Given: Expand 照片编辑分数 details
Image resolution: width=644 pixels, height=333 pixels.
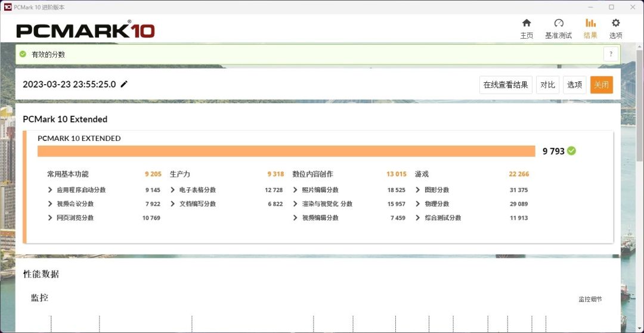Looking at the screenshot, I should tap(316, 190).
